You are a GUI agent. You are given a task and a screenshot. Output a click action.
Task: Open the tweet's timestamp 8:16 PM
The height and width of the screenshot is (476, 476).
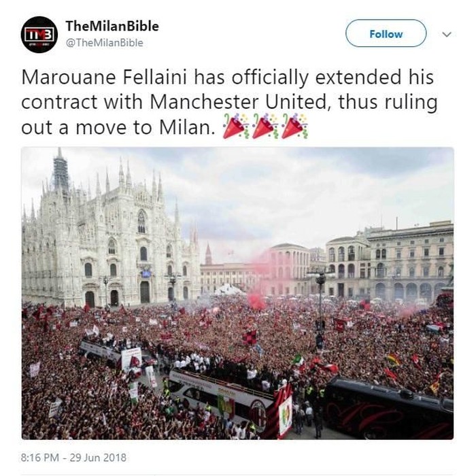tap(39, 458)
